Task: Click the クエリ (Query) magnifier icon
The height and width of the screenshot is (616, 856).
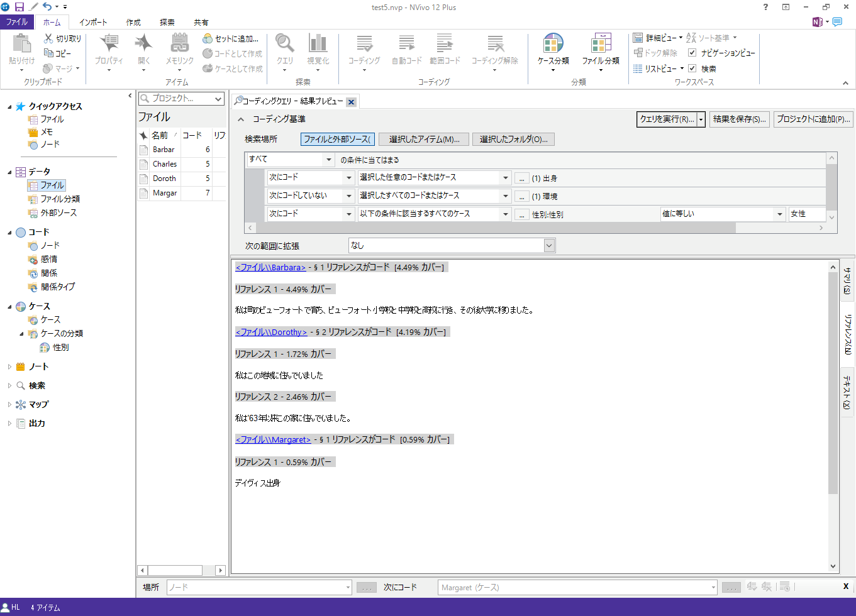Action: click(285, 44)
